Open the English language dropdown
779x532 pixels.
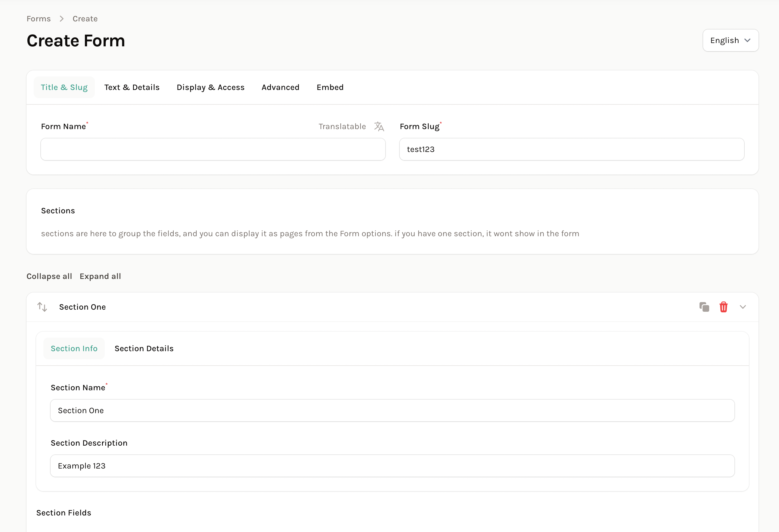[731, 40]
